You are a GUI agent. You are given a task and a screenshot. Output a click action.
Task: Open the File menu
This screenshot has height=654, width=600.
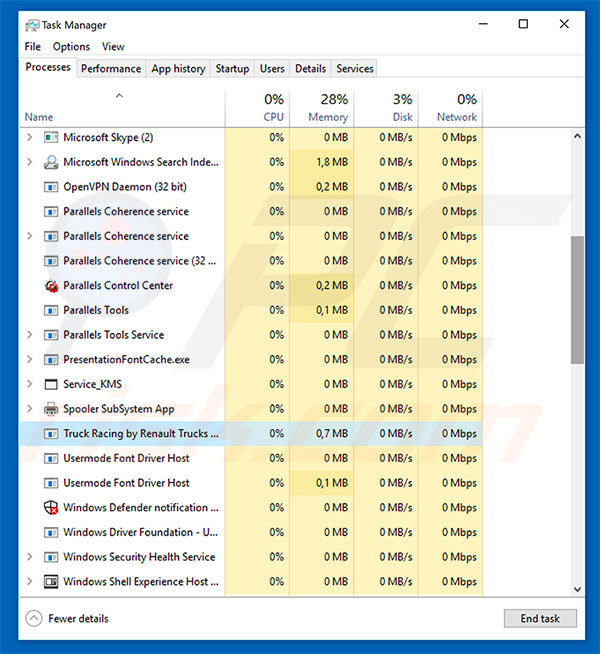tap(33, 47)
